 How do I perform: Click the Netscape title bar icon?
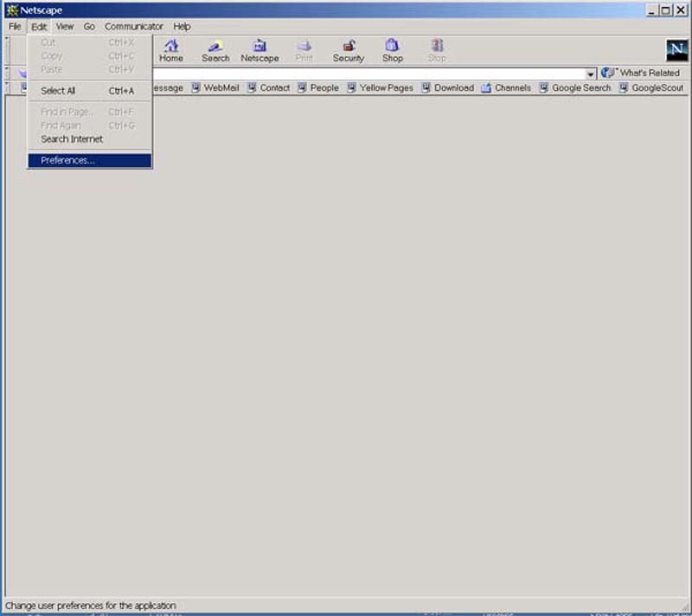pos(12,10)
